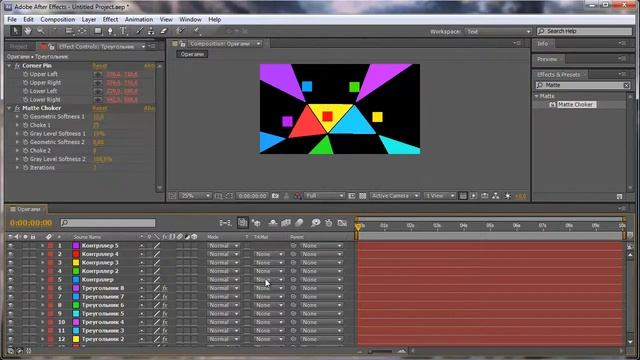Select the Hand tool
This screenshot has height=360, width=640.
click(28, 31)
